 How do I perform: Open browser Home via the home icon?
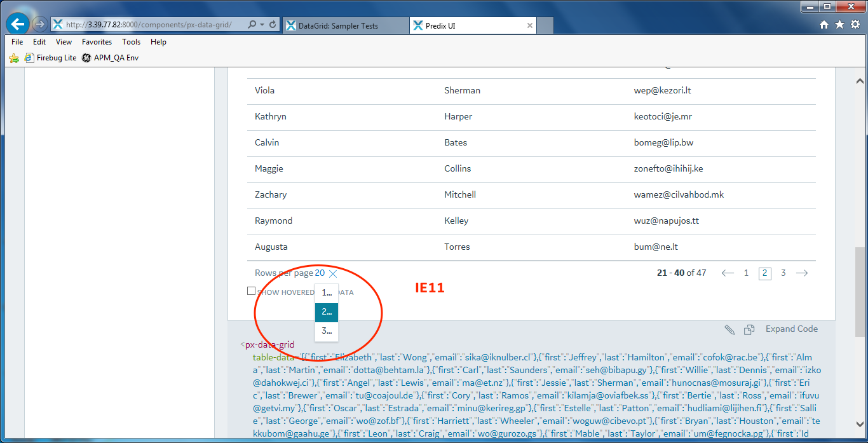click(x=823, y=23)
